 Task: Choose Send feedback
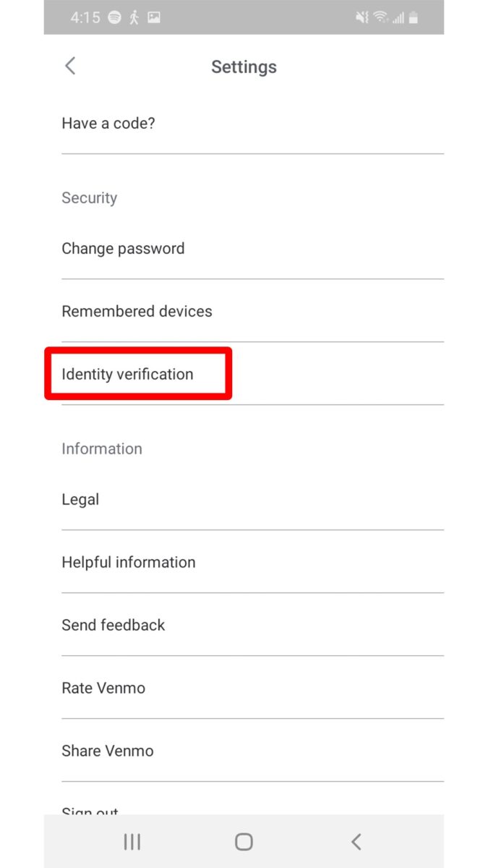pyautogui.click(x=252, y=625)
